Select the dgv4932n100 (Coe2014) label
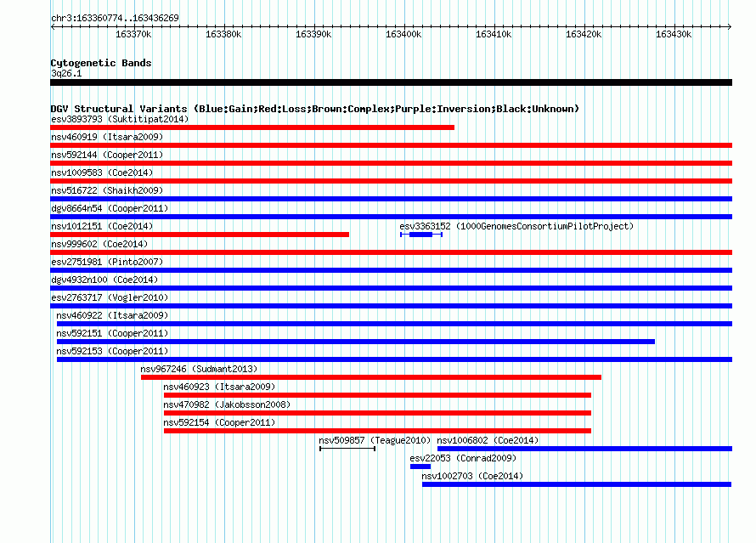The width and height of the screenshot is (756, 543). click(104, 280)
